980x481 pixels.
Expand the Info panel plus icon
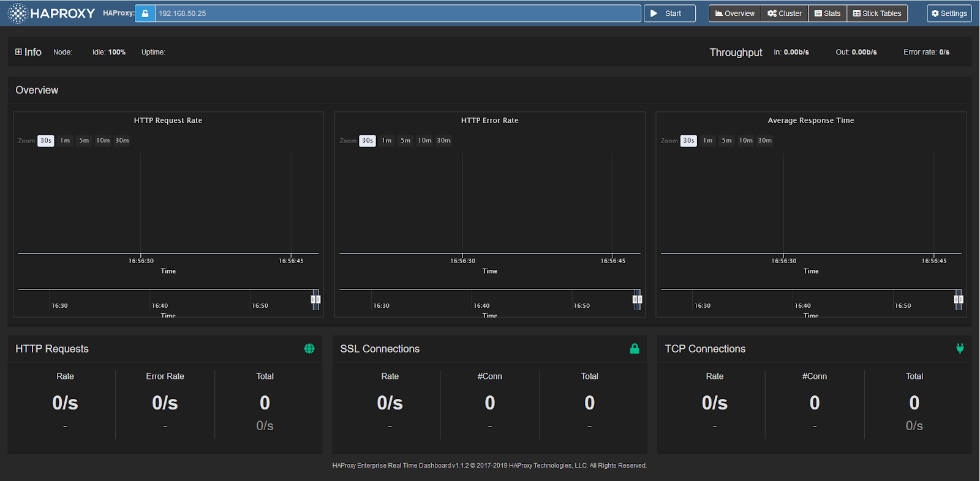pos(19,52)
